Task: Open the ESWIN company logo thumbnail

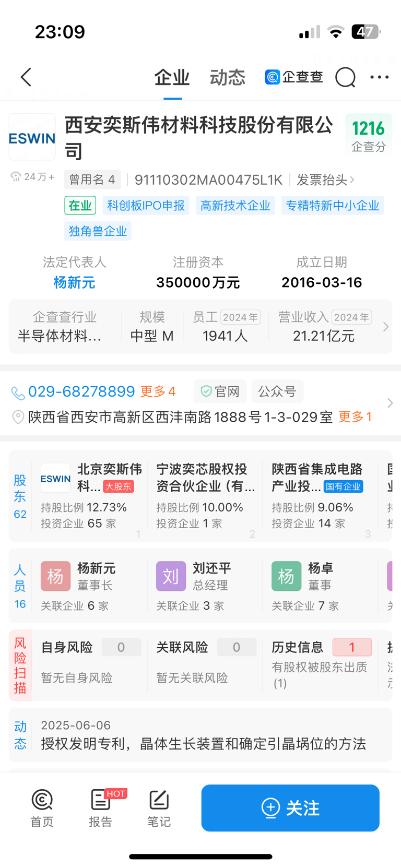Action: coord(32,137)
